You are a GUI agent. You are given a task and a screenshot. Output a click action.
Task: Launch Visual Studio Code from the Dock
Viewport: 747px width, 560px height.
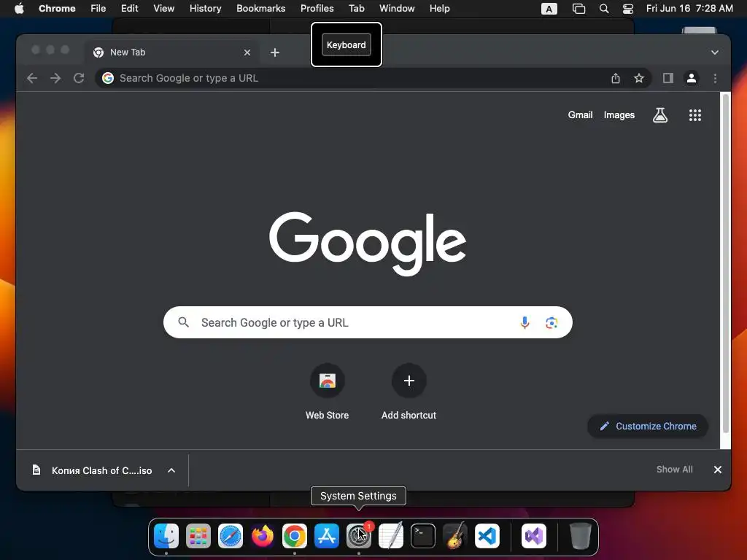click(x=487, y=536)
